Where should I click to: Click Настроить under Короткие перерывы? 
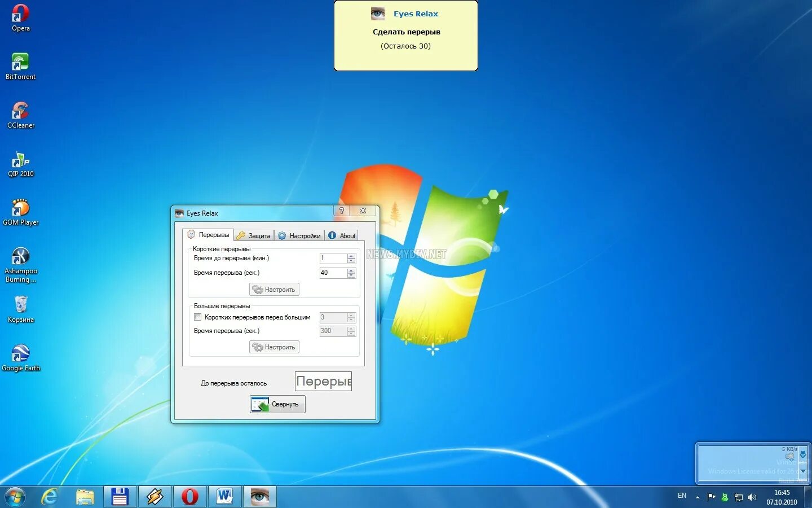pos(274,290)
